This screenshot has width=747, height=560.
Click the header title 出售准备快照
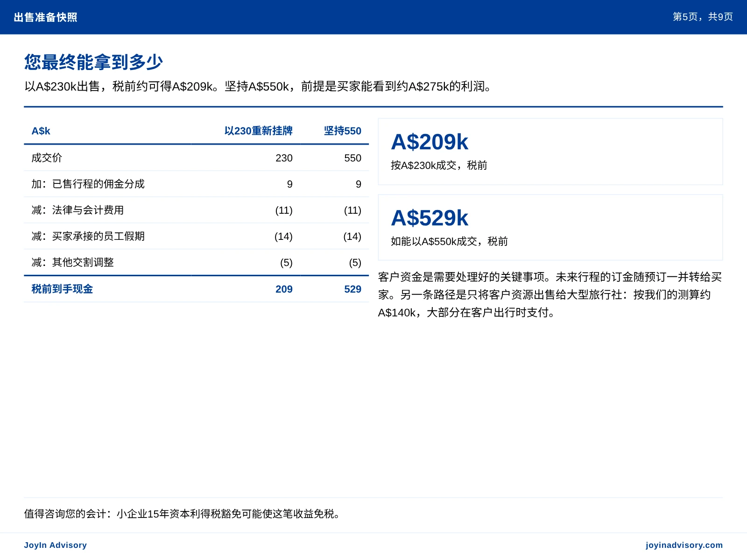click(x=46, y=17)
